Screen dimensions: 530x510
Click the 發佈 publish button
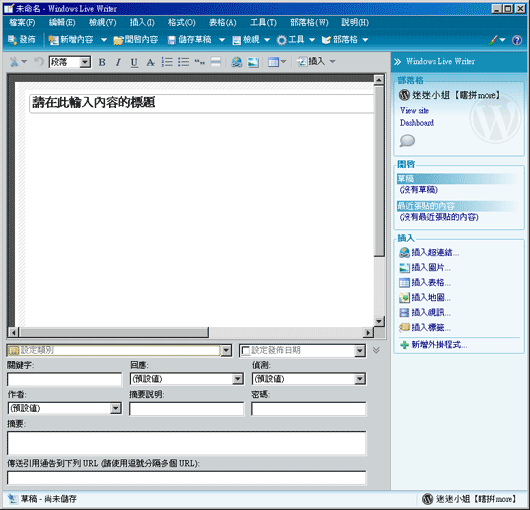(x=22, y=40)
